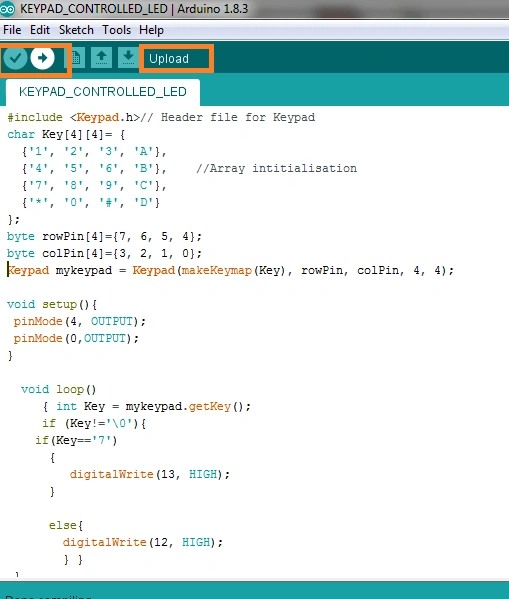Click the "if (Key!='\0'){" line

(x=94, y=423)
